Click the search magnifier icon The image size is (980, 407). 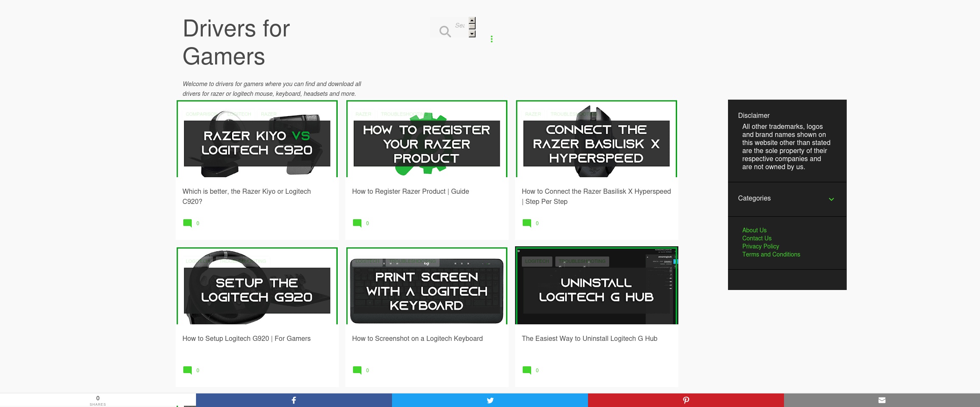tap(445, 31)
